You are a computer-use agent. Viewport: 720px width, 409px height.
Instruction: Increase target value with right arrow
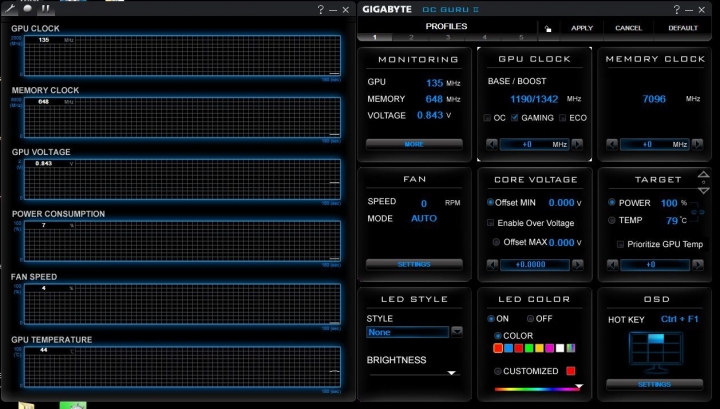click(698, 265)
